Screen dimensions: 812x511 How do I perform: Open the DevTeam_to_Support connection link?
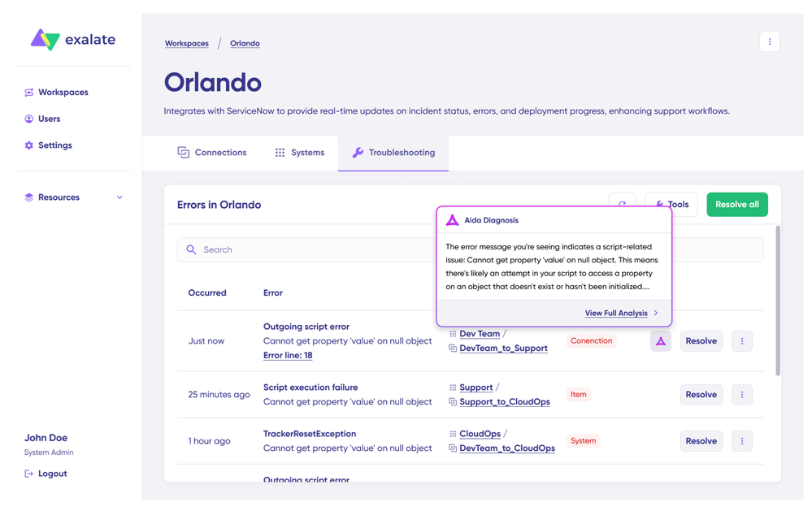coord(503,348)
